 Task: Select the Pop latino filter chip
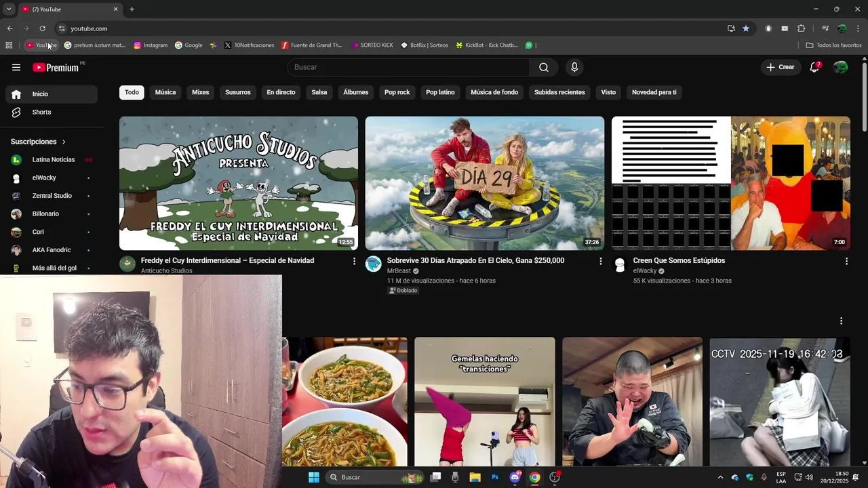tap(440, 92)
